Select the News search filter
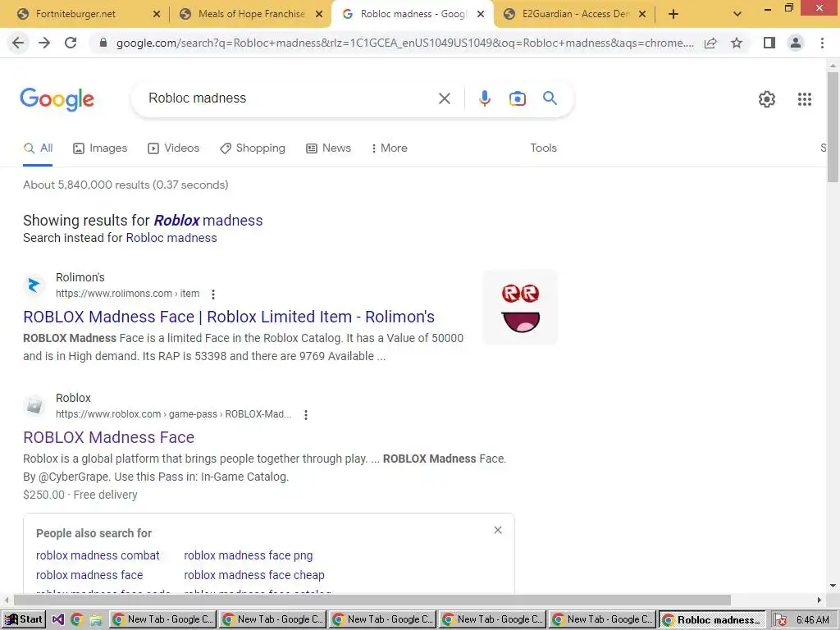 click(x=328, y=148)
